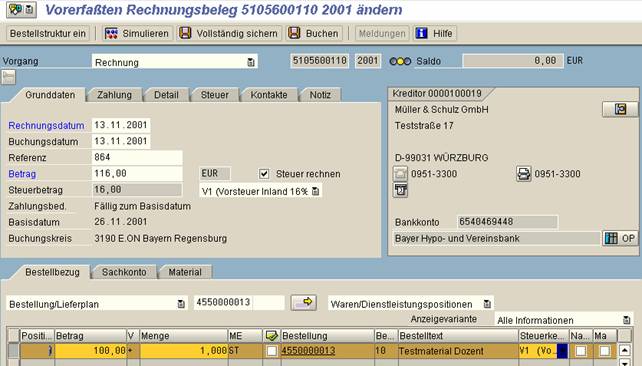Viewport: 642px width, 366px height.
Task: Click the Testmaterial Dozent cell
Action: coord(458,351)
